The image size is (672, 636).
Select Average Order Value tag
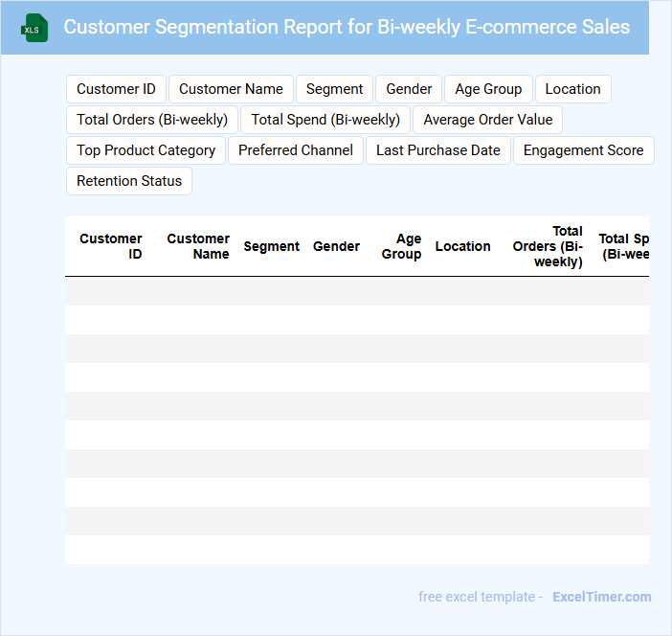pyautogui.click(x=488, y=120)
